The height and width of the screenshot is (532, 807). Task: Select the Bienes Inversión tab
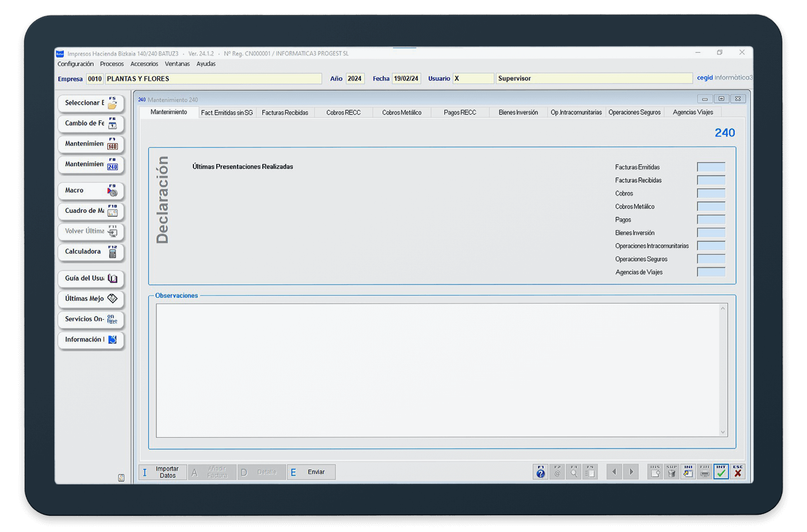click(518, 113)
